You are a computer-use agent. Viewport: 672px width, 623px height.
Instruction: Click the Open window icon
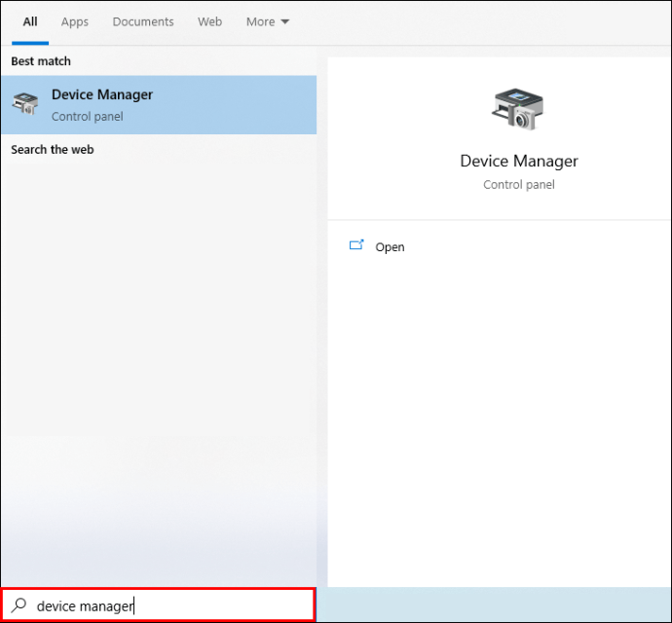point(356,245)
